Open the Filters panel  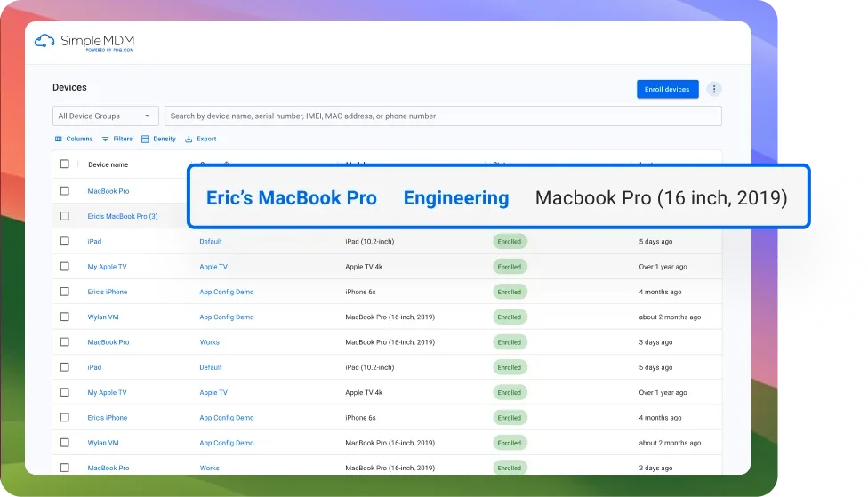[117, 139]
